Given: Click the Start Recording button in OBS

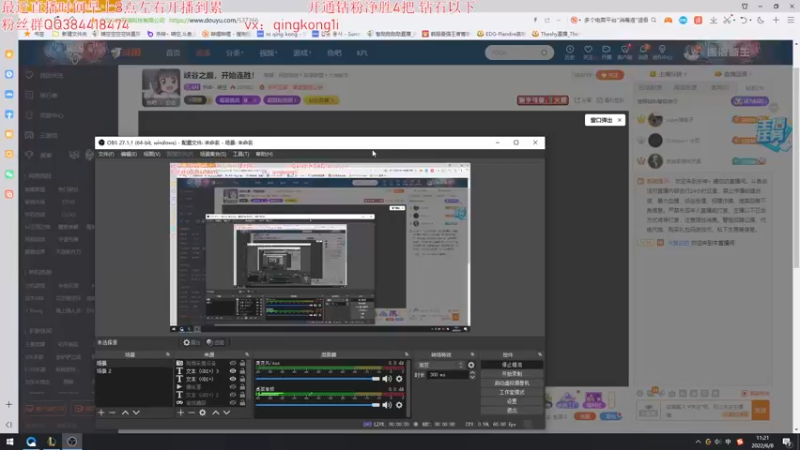Looking at the screenshot, I should pyautogui.click(x=512, y=374).
